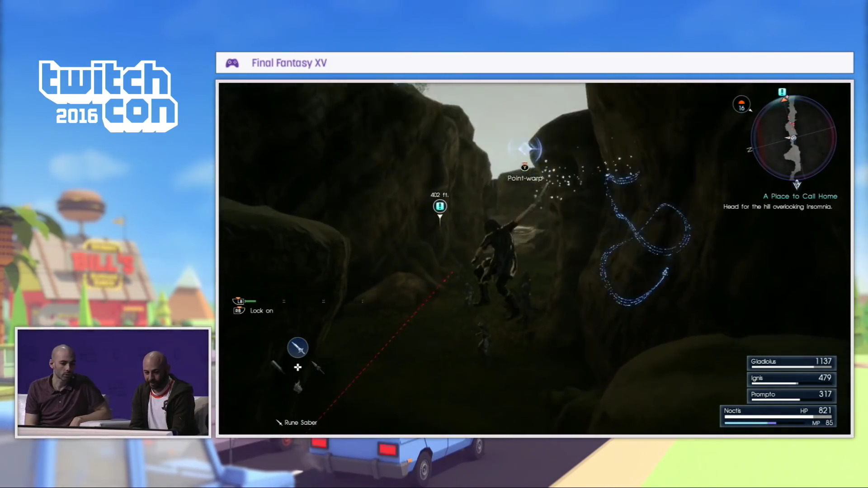Click the circular minimap in the game HUD
The image size is (868, 488).
click(x=793, y=138)
